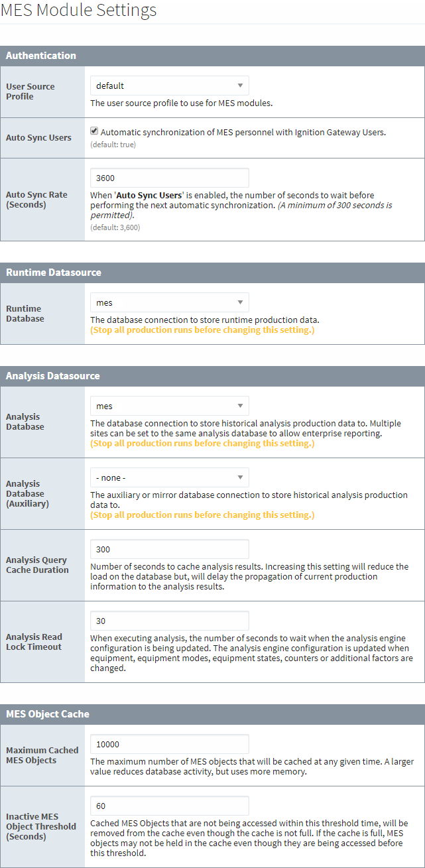Click the 'Maximum Cached MES Objects' label
Viewport: 425px width, 868px height.
pyautogui.click(x=42, y=755)
